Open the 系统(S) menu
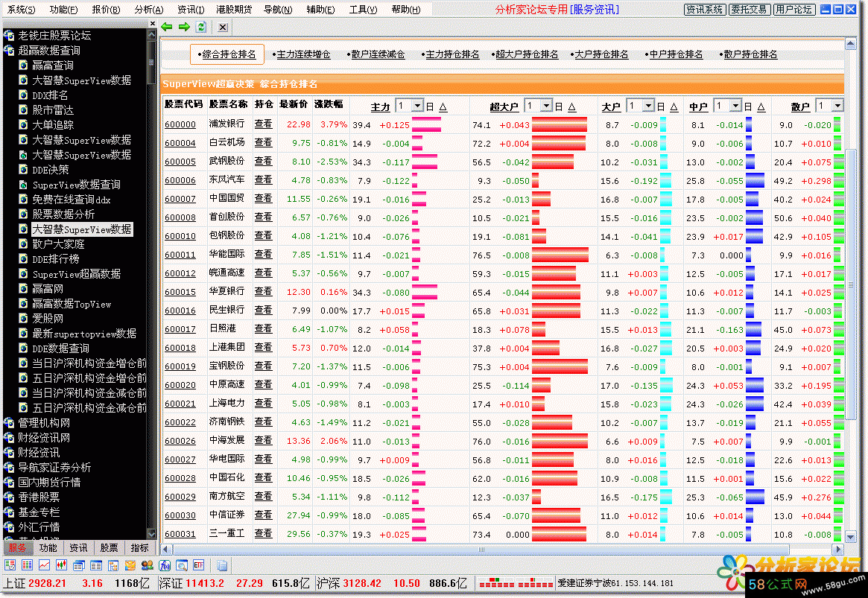The width and height of the screenshot is (868, 598). (21, 10)
